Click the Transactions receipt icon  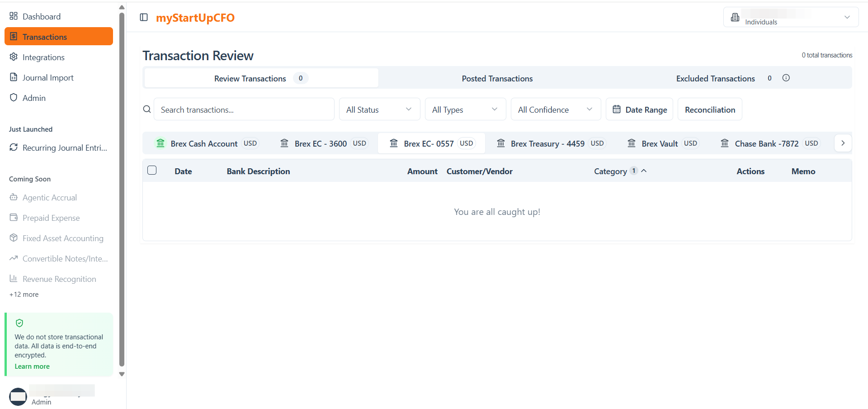click(x=14, y=37)
